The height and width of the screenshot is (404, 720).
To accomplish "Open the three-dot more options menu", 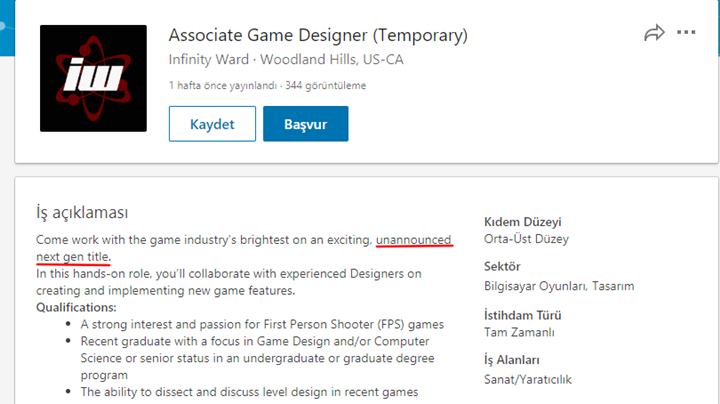I will pyautogui.click(x=686, y=32).
